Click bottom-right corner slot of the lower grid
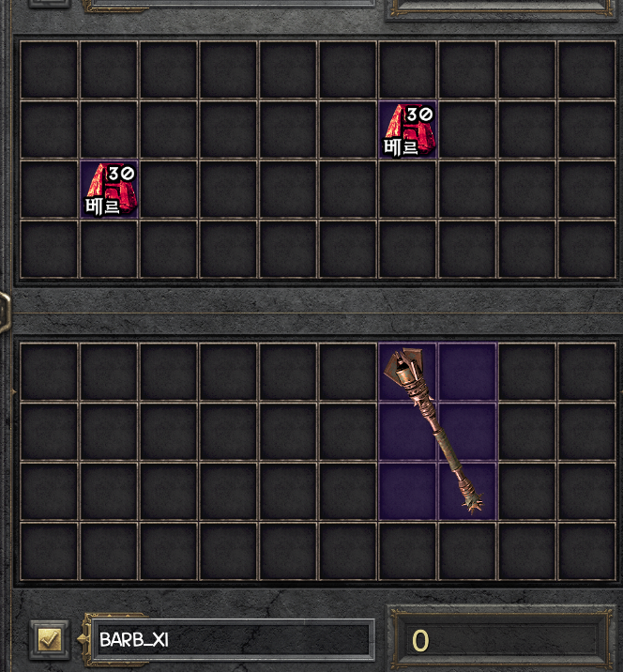623x672 pixels. click(587, 551)
